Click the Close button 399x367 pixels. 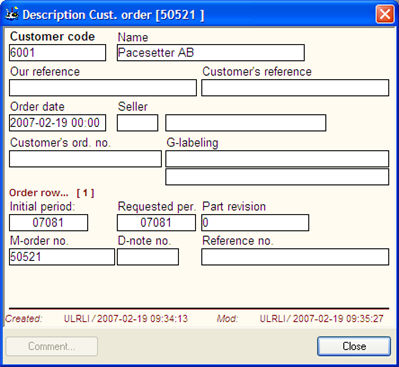point(354,346)
